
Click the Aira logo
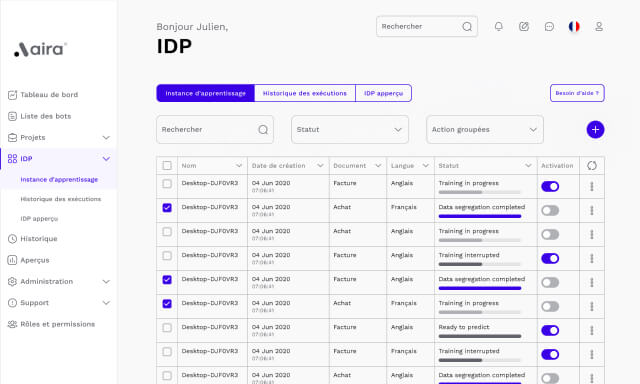40,49
